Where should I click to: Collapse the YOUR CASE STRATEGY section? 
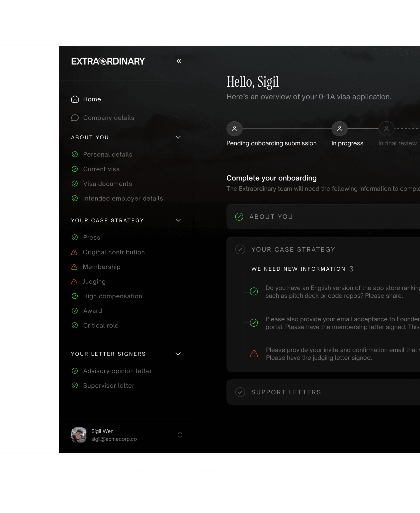coord(178,221)
